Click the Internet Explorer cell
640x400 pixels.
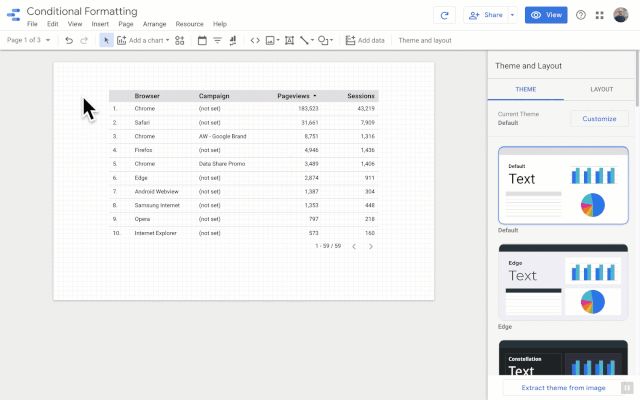156,233
